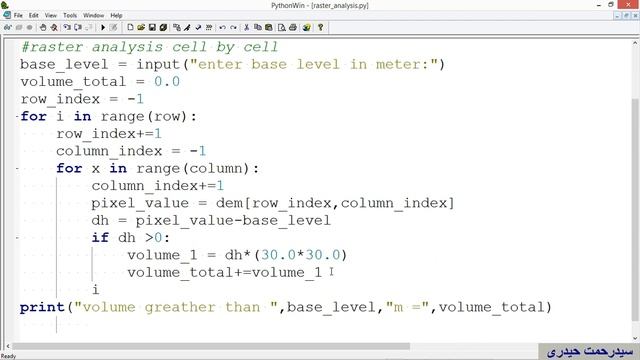Paste from clipboard icon

click(269, 27)
